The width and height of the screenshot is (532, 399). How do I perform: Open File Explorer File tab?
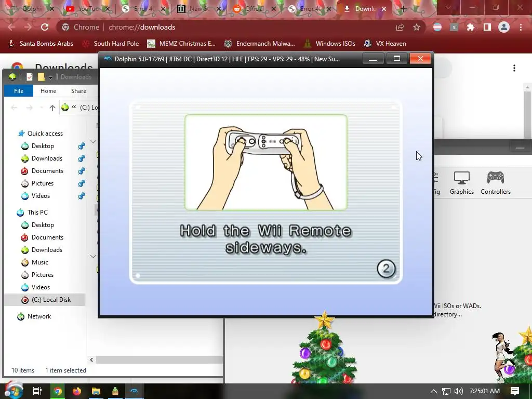(19, 91)
